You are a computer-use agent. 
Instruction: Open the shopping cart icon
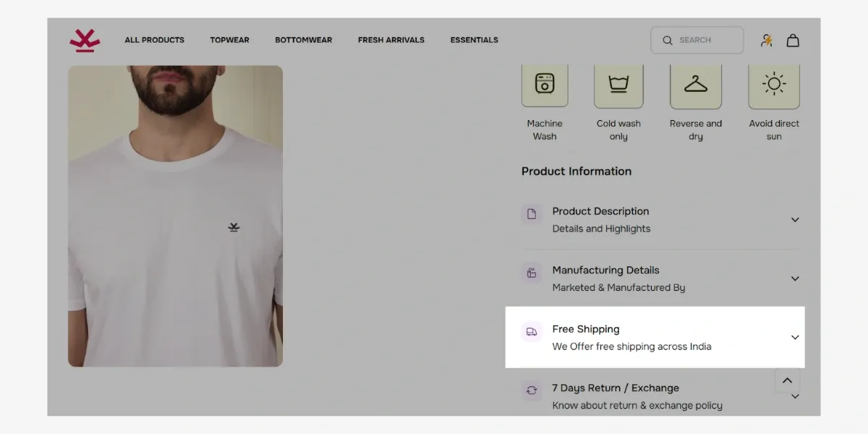point(793,40)
